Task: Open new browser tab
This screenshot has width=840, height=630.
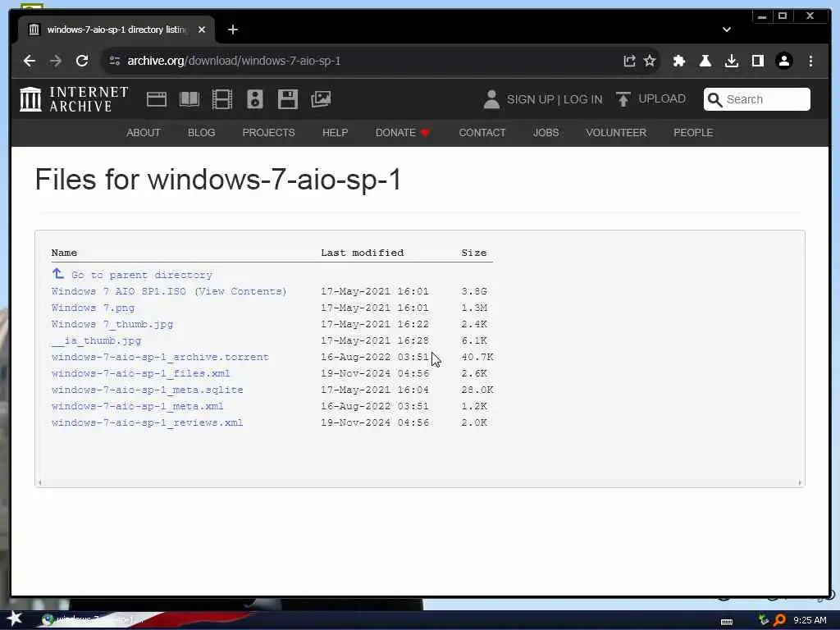Action: 232,30
